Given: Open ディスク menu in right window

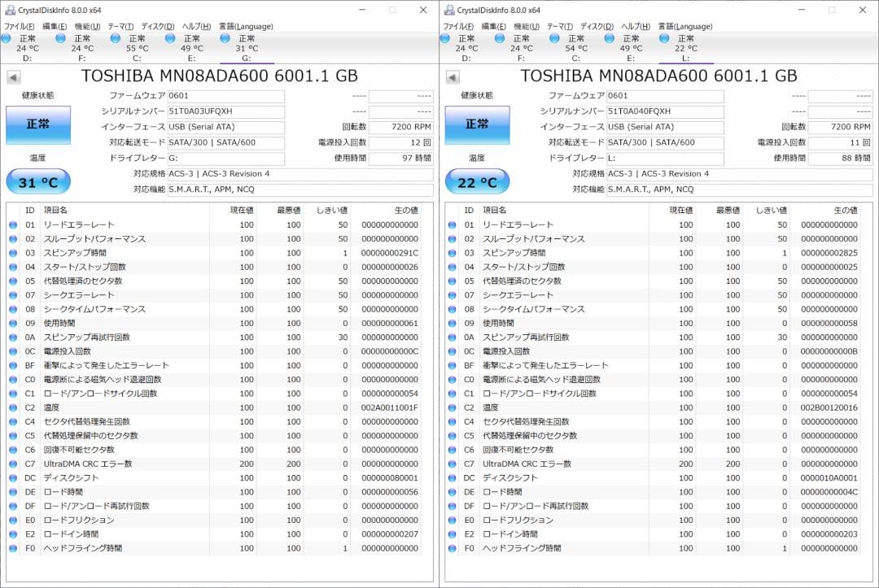Looking at the screenshot, I should pyautogui.click(x=597, y=26).
